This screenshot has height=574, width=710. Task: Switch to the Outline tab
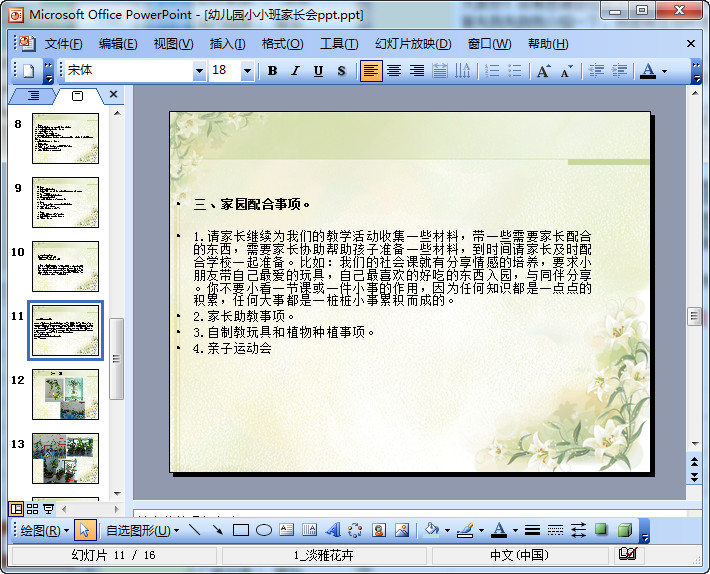(33, 96)
